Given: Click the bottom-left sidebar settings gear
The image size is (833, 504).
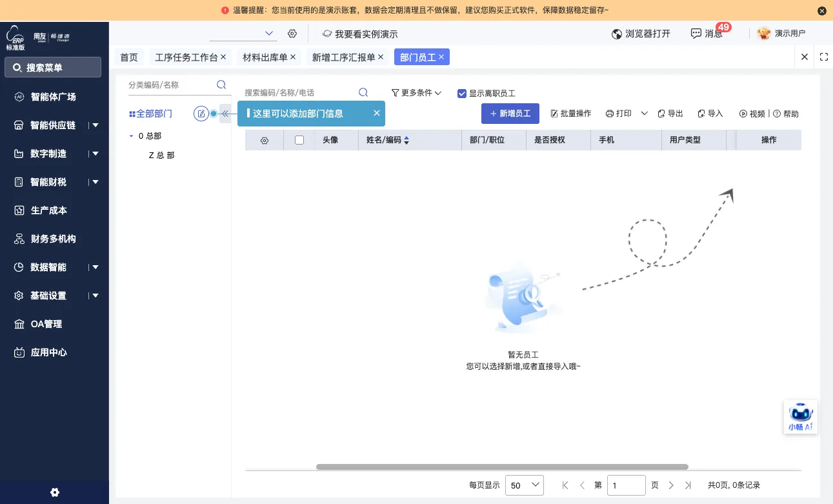Looking at the screenshot, I should (x=55, y=492).
